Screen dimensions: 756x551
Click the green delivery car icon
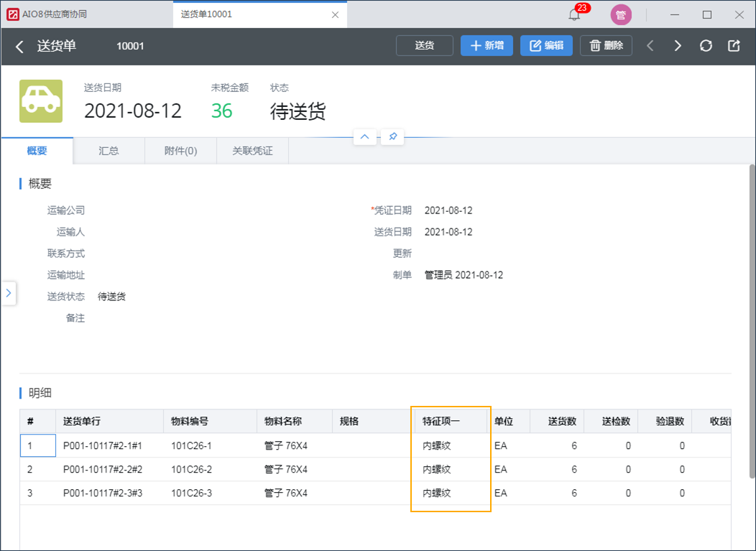[41, 101]
